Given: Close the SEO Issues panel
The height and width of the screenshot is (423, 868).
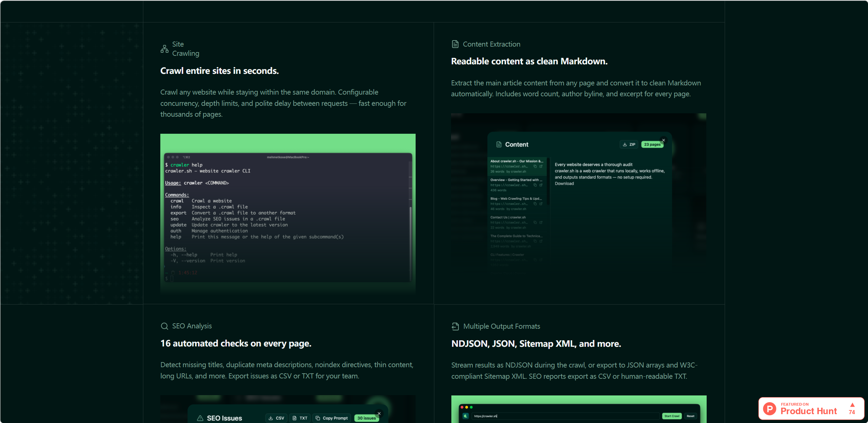Looking at the screenshot, I should [x=379, y=413].
